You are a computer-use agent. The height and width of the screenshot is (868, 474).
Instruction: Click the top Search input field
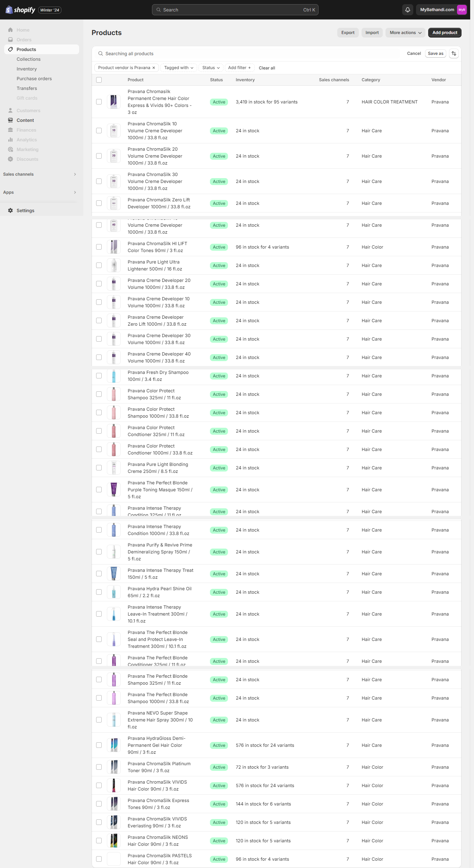coord(235,10)
